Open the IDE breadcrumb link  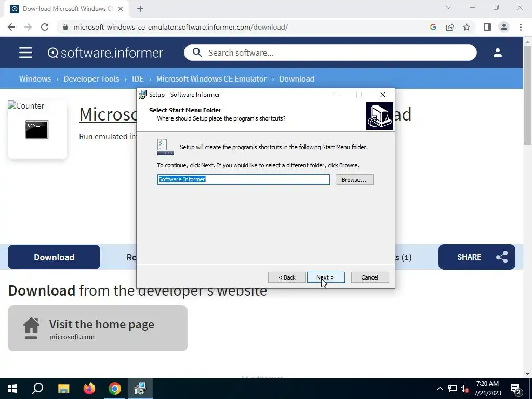click(138, 79)
